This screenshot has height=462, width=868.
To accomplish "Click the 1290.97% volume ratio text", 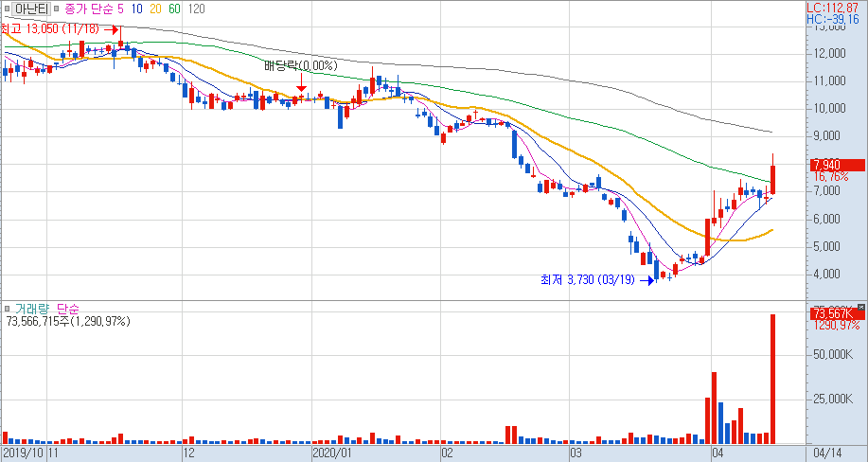I will point(837,325).
